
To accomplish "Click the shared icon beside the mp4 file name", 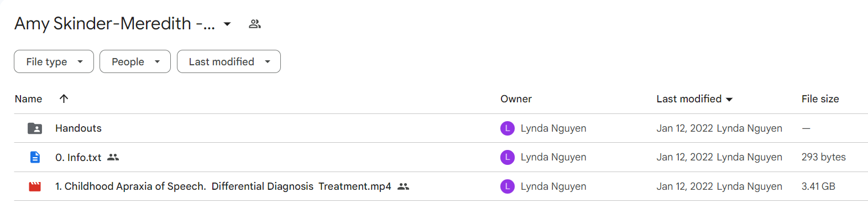I will (404, 186).
